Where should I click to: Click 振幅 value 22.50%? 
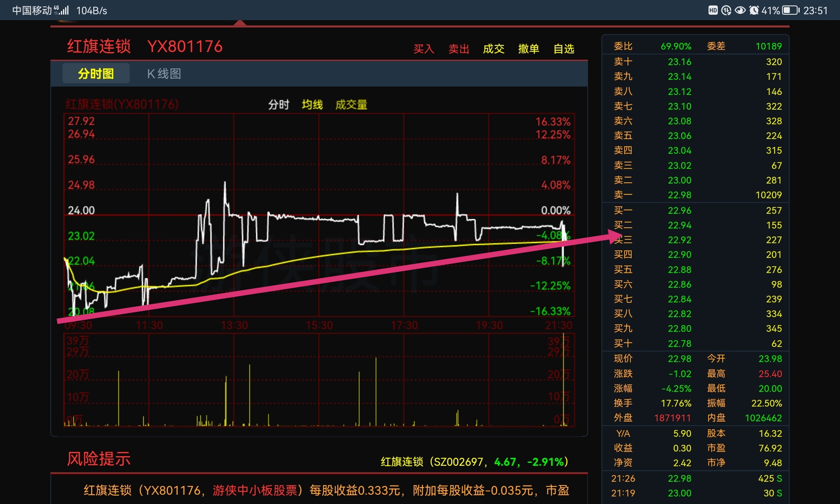[766, 403]
